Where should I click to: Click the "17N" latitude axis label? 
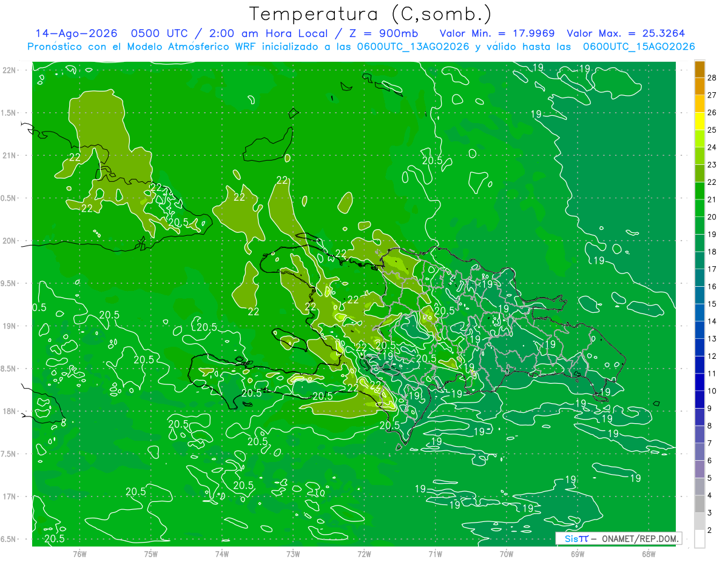[10, 497]
